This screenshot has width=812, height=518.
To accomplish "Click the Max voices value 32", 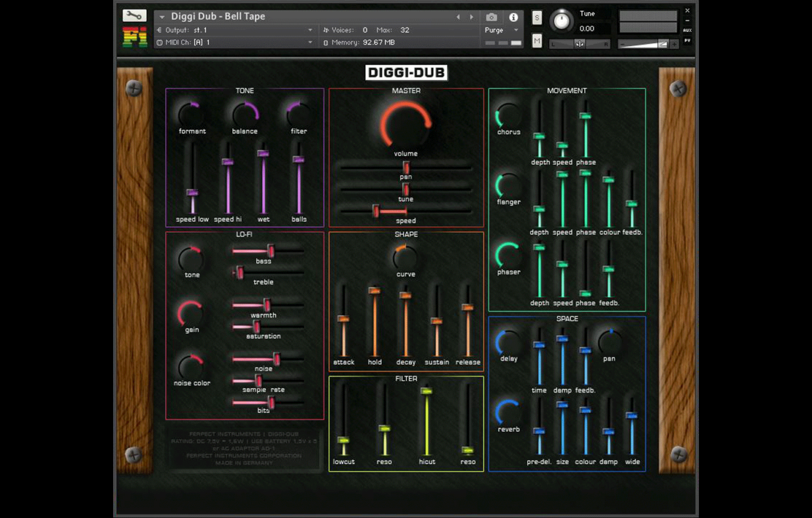I will 405,30.
